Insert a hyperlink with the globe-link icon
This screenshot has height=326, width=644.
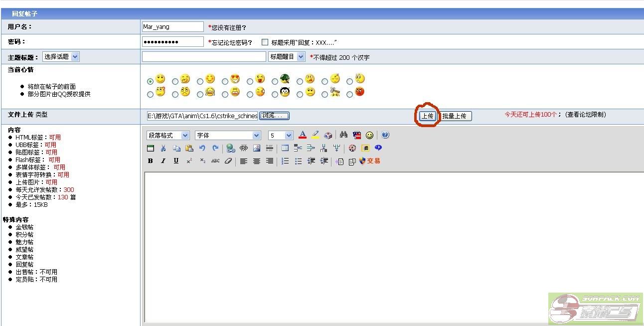[x=230, y=148]
